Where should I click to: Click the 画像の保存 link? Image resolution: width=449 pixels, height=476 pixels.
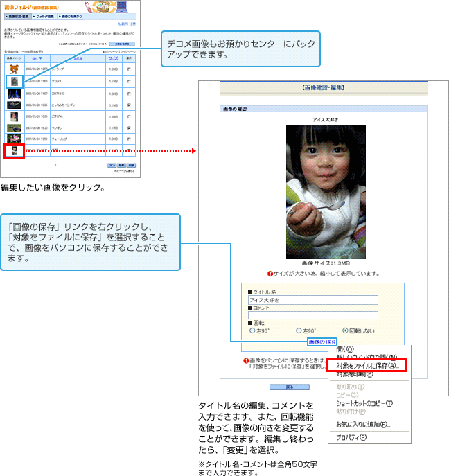click(x=322, y=342)
